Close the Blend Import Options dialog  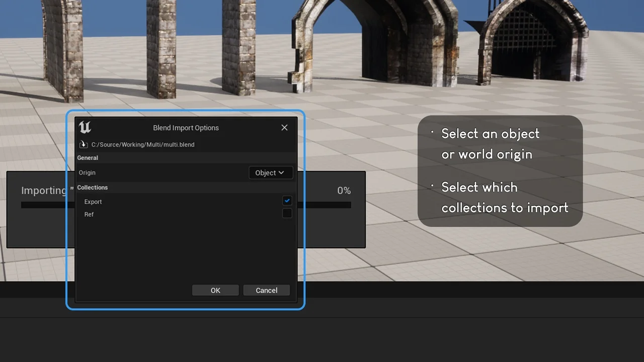pyautogui.click(x=284, y=128)
